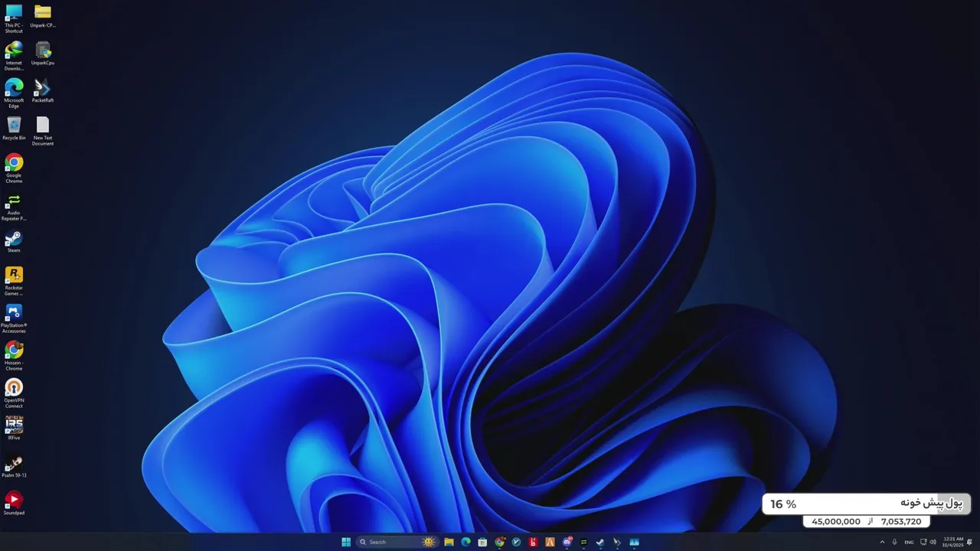Switch to PacketRaft in the taskbar

617,542
